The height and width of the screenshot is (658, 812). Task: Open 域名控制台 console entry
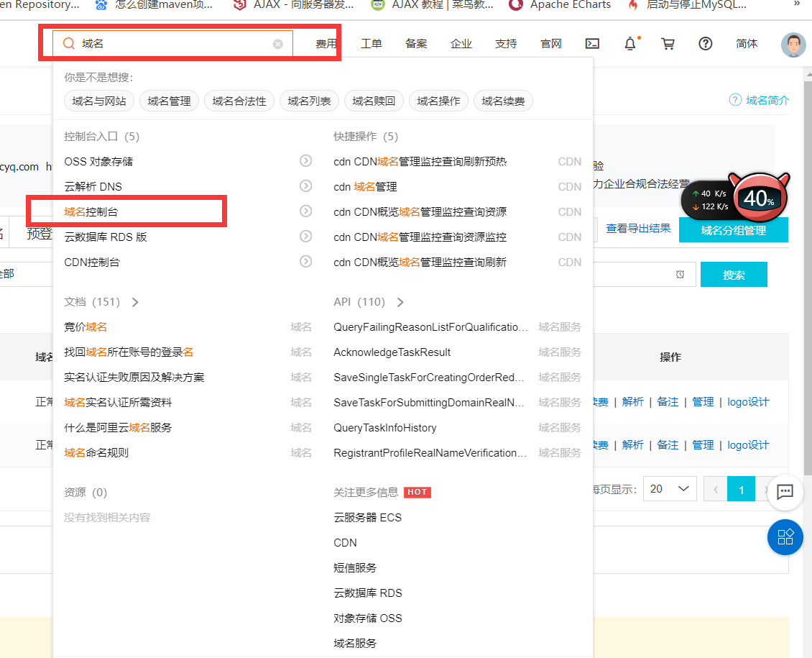click(91, 212)
